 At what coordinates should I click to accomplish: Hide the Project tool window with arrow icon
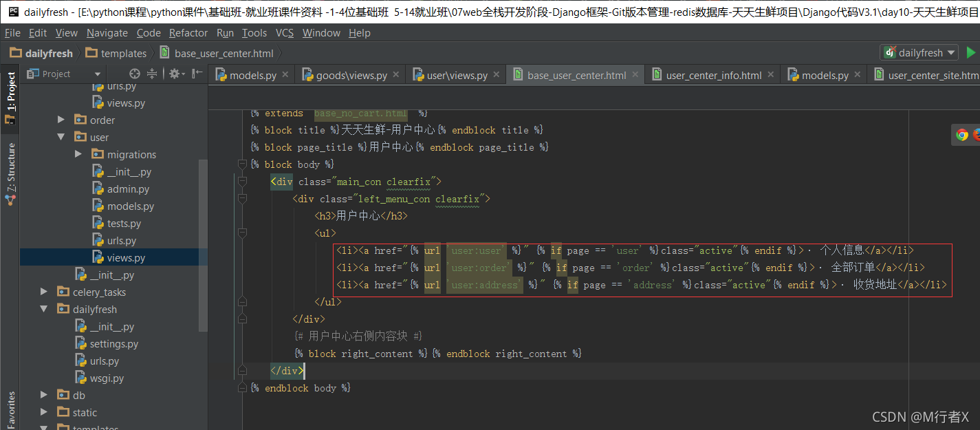tap(195, 74)
